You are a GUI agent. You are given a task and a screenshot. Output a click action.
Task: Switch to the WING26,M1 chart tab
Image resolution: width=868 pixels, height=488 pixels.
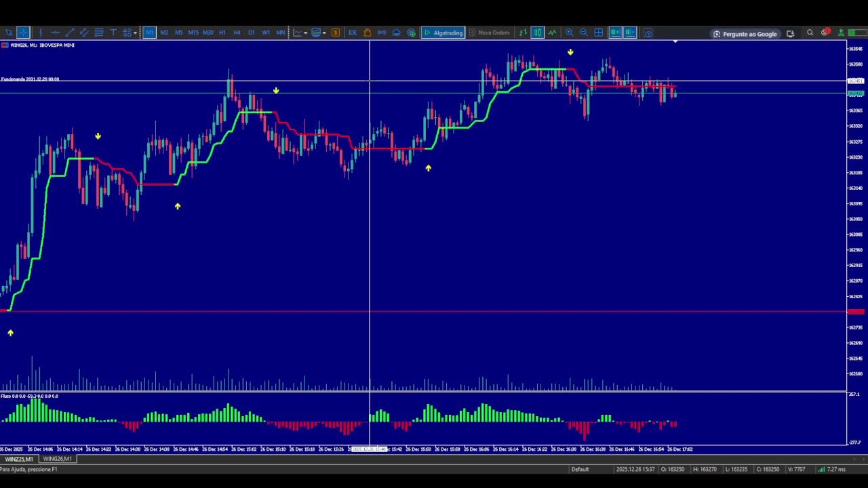coord(58,459)
